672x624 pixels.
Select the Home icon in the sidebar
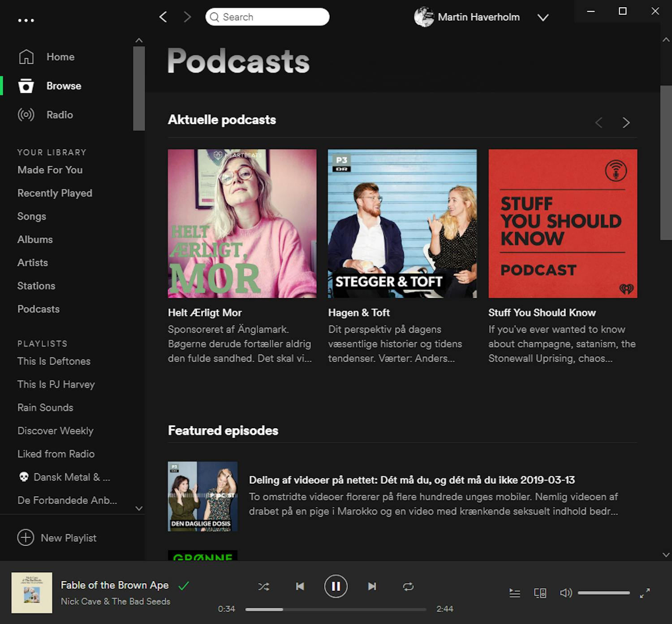tap(26, 57)
